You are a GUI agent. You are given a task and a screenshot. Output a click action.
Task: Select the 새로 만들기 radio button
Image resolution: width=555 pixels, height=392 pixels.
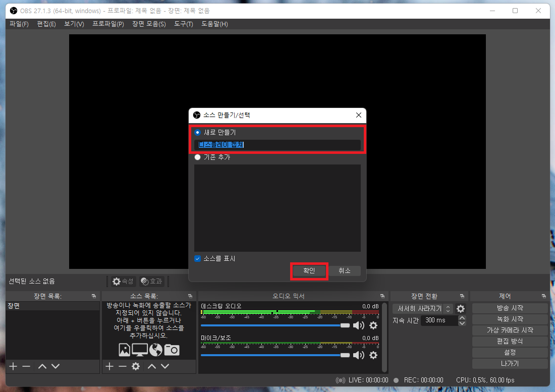(x=197, y=132)
